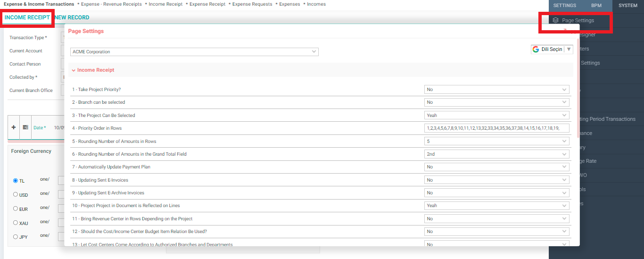Open the Take Project Priority dropdown
Screen dimensions: 644x259
coord(496,90)
